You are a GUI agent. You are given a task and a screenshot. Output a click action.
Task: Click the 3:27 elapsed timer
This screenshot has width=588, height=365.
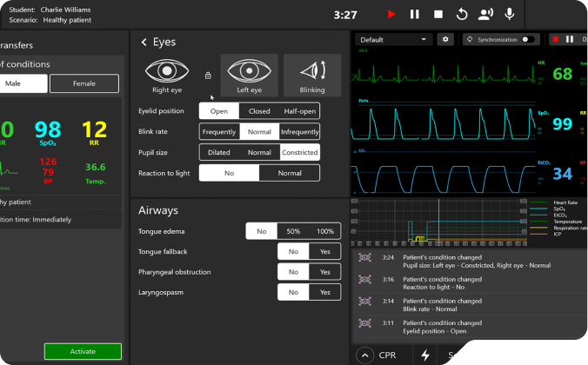(x=345, y=15)
